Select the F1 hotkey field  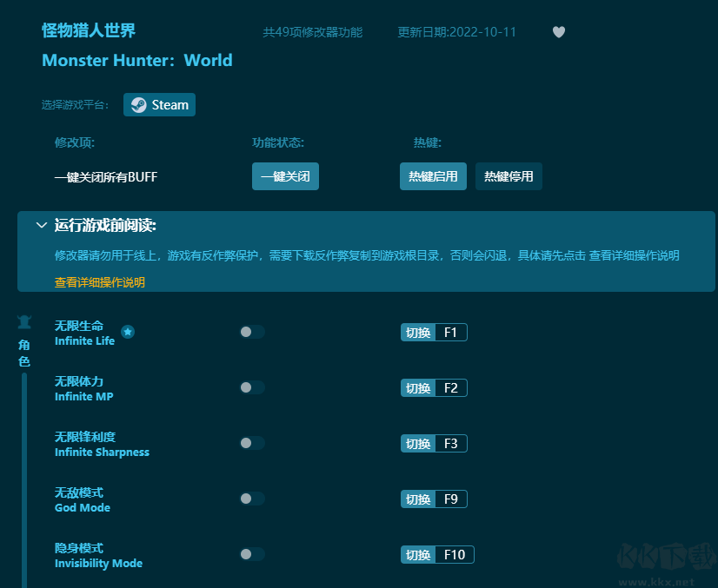pos(451,332)
